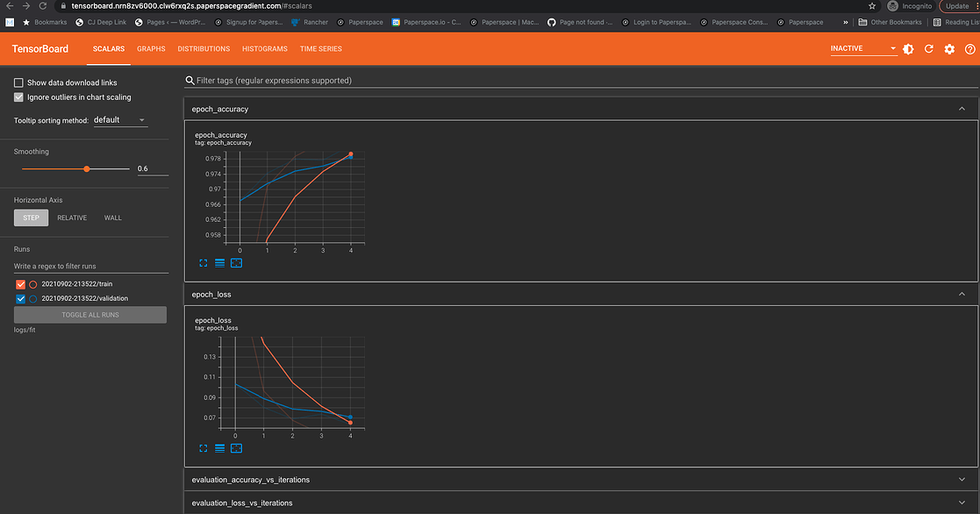Expand evaluation_accuracy_vs_iterations section
This screenshot has height=514, width=980.
pos(962,480)
